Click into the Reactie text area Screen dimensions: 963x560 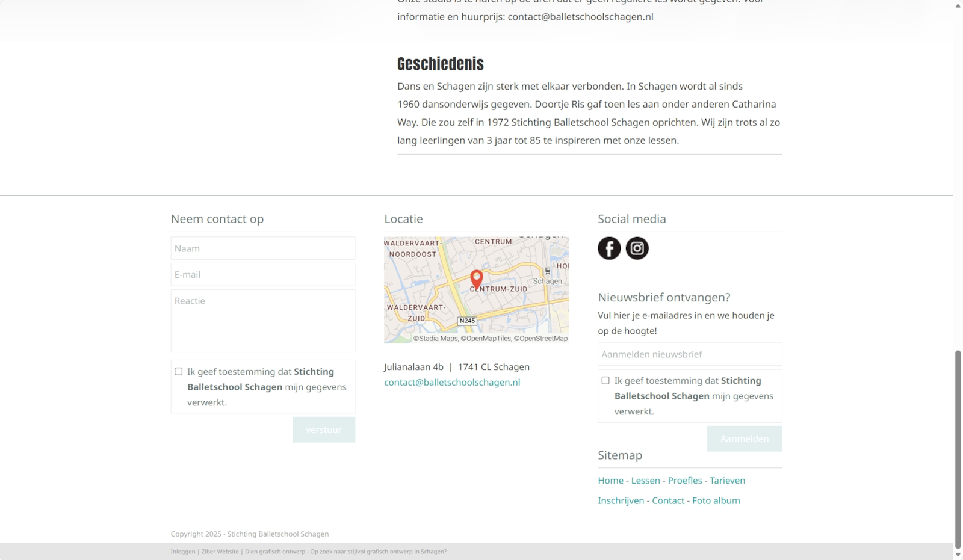coord(263,321)
